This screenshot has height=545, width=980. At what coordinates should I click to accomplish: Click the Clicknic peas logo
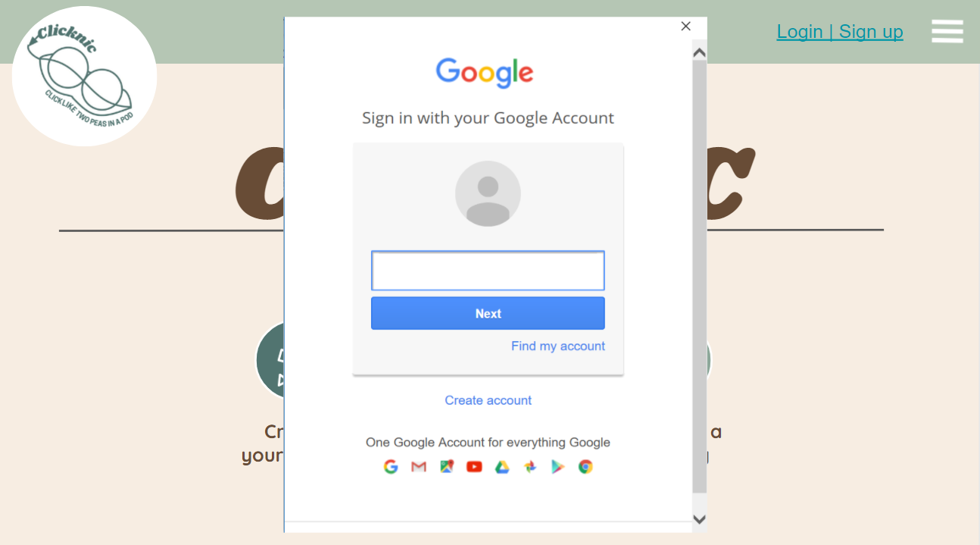pyautogui.click(x=84, y=76)
